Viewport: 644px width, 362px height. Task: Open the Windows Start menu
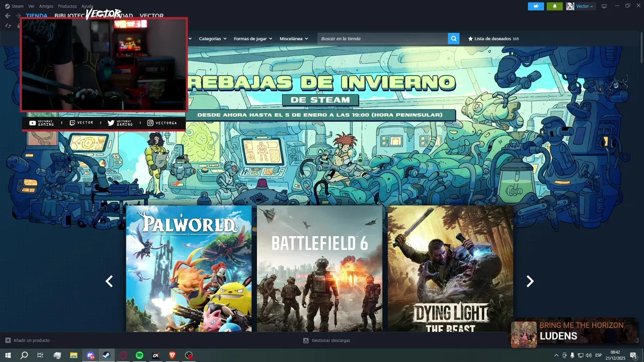point(8,355)
